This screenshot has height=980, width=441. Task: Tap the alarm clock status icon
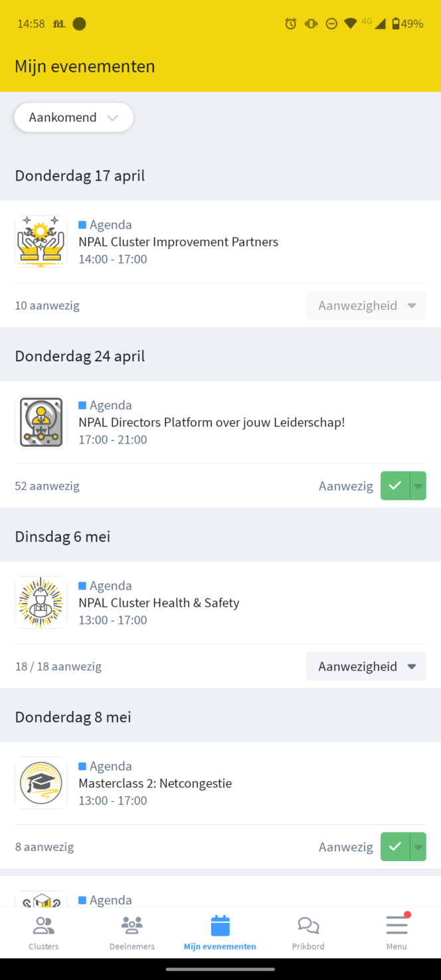[290, 24]
